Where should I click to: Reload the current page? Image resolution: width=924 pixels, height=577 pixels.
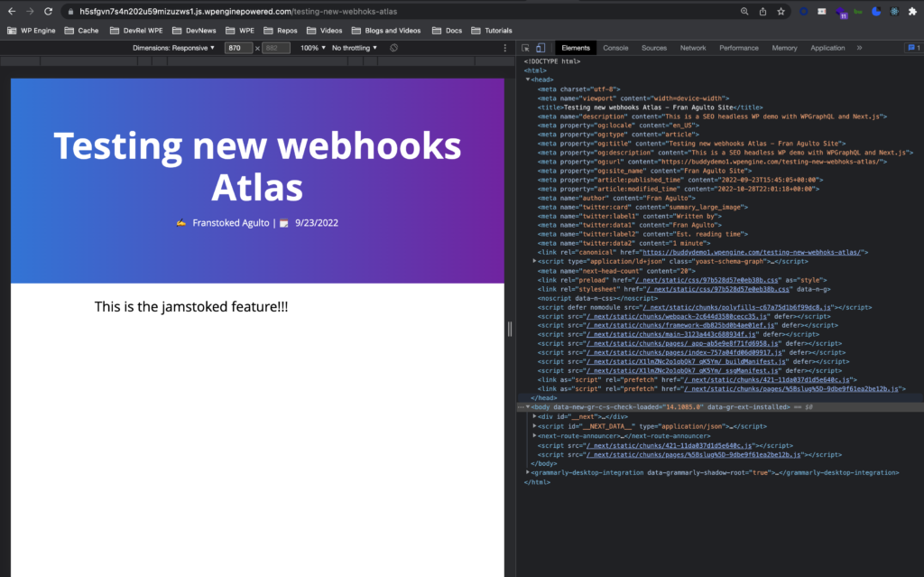(49, 12)
